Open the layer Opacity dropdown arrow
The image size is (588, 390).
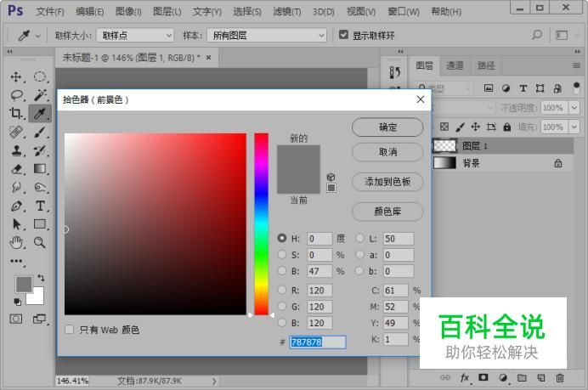574,108
